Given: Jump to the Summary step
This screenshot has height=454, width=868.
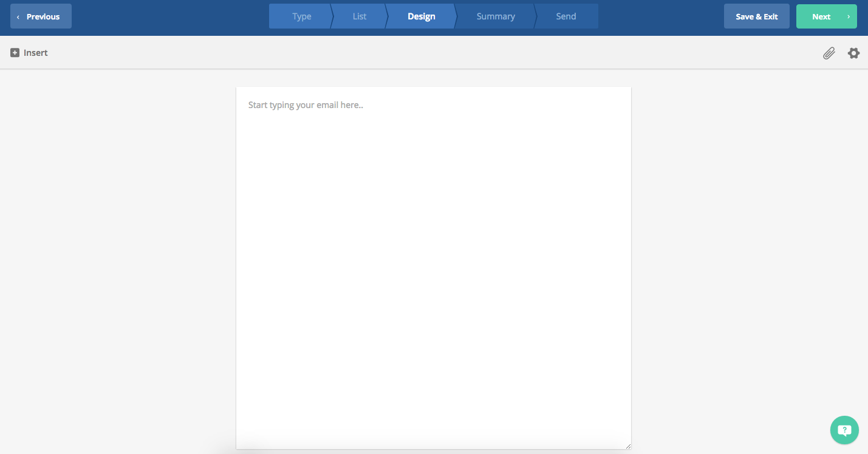Looking at the screenshot, I should pos(496,16).
